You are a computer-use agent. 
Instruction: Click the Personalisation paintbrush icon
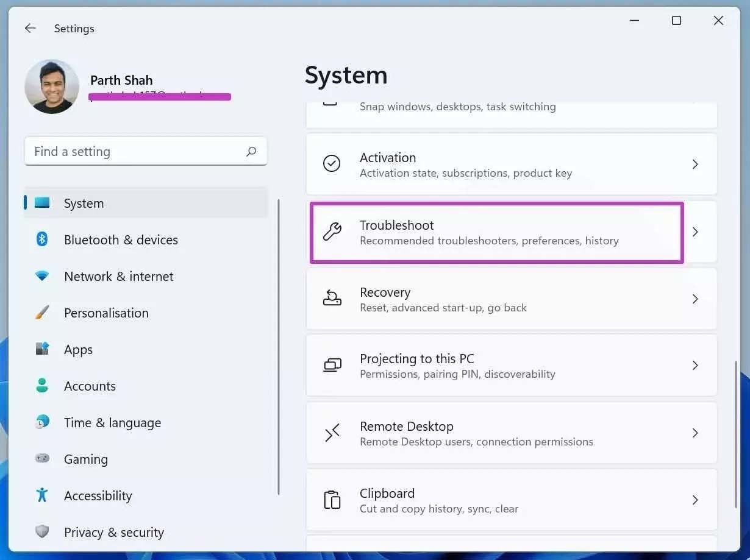tap(42, 313)
